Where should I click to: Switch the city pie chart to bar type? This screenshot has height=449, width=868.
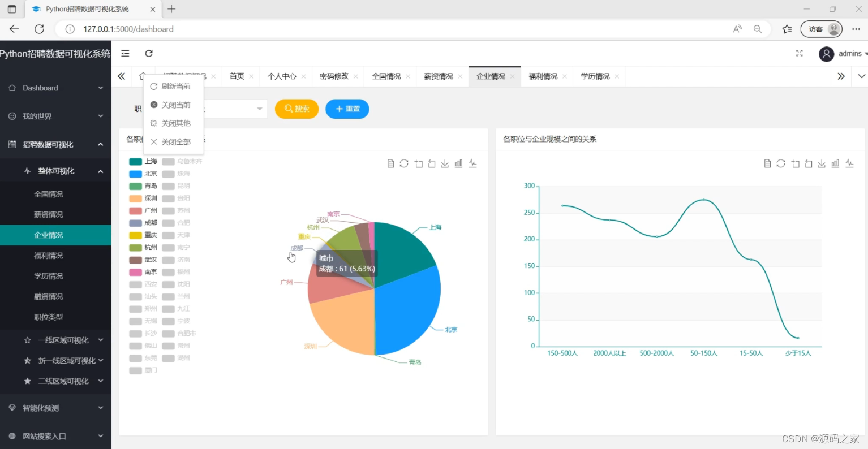[458, 163]
